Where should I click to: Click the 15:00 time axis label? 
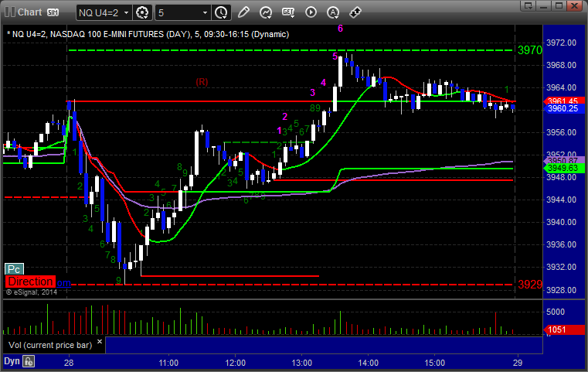click(x=434, y=363)
